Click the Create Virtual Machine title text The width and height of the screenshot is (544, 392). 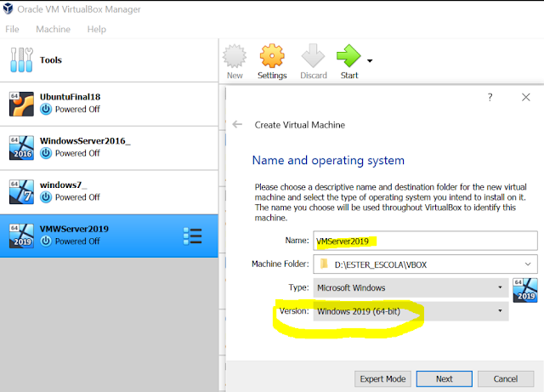tap(300, 125)
